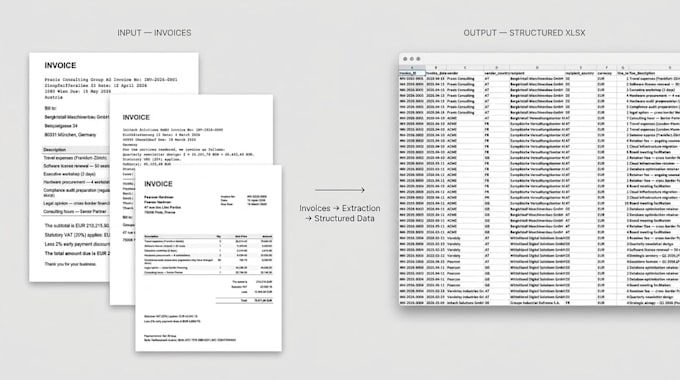Click Bill to: on first invoice
Viewport: 680px width, 380px height.
click(50, 108)
